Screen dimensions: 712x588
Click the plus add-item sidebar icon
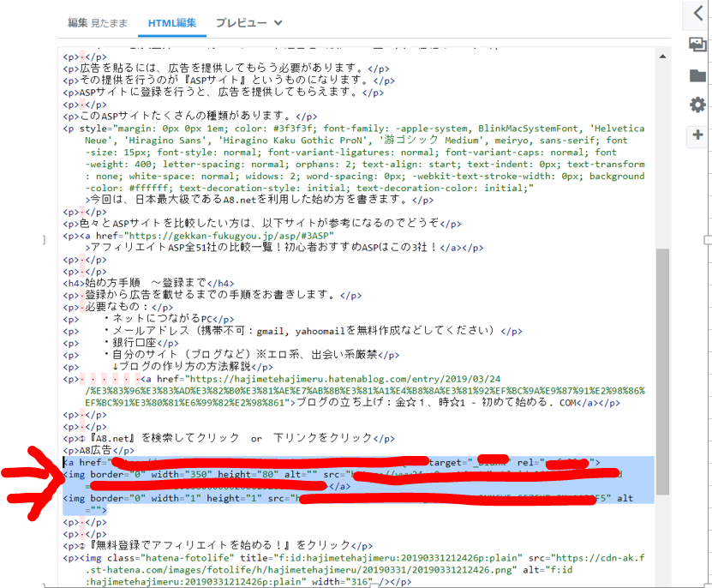coord(697,135)
